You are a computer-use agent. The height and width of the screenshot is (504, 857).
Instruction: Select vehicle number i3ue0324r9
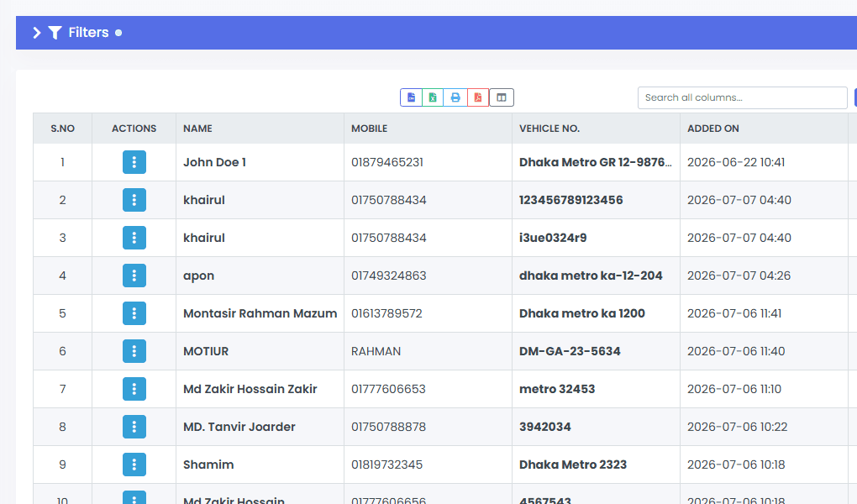tap(553, 238)
